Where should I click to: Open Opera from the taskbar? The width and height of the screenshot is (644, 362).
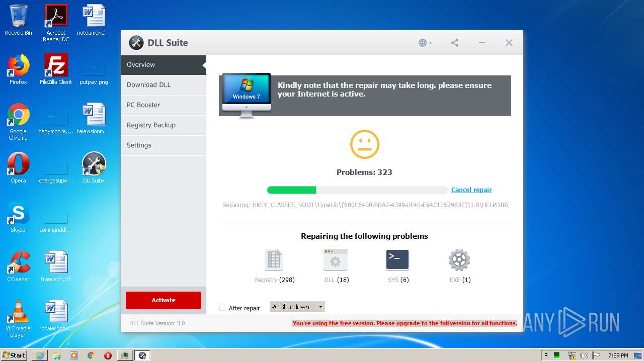[x=108, y=355]
